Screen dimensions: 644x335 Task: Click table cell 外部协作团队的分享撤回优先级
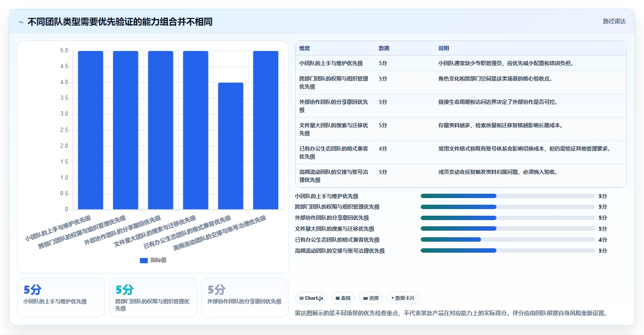(x=333, y=106)
